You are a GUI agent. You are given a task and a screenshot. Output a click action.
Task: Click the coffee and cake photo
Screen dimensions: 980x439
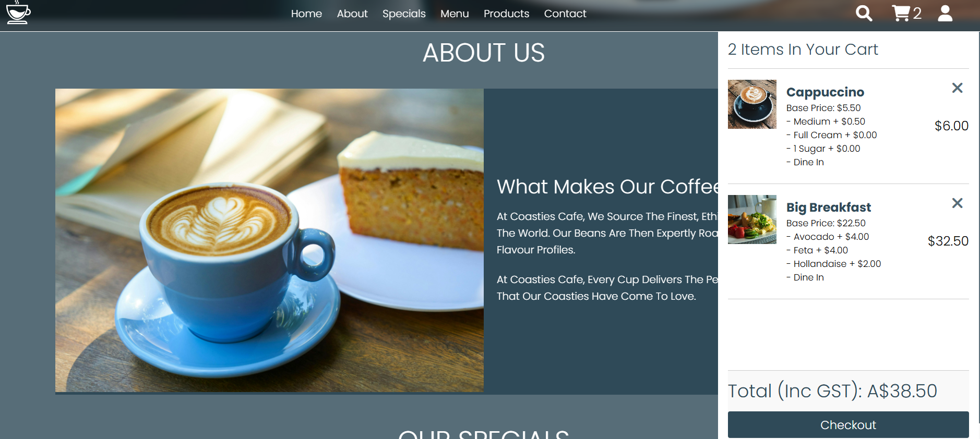point(269,240)
